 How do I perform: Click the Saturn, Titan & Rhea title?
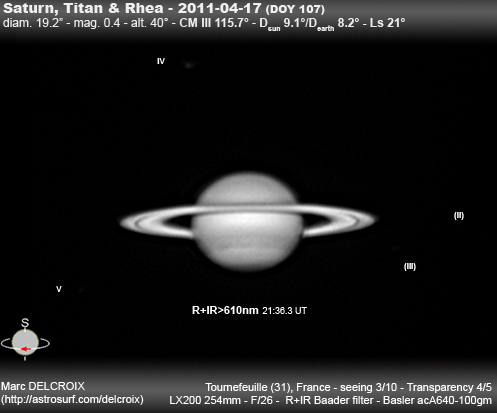[x=83, y=8]
